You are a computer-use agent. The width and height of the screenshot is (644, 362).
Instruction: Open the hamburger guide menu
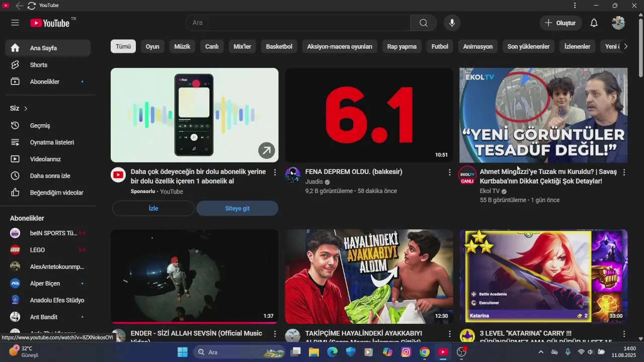coord(15,23)
